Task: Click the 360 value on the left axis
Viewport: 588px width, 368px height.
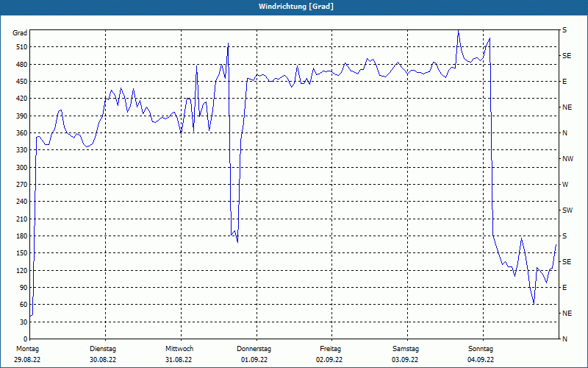Action: (x=23, y=133)
